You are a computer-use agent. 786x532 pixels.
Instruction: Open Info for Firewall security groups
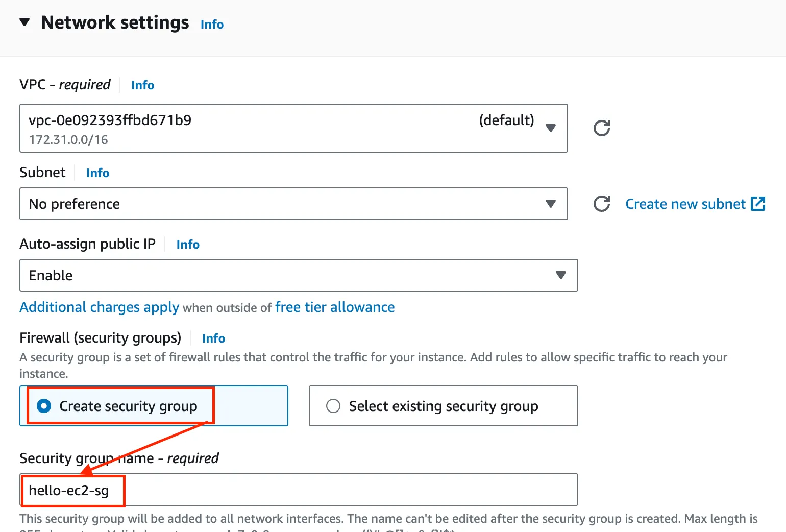pyautogui.click(x=213, y=338)
